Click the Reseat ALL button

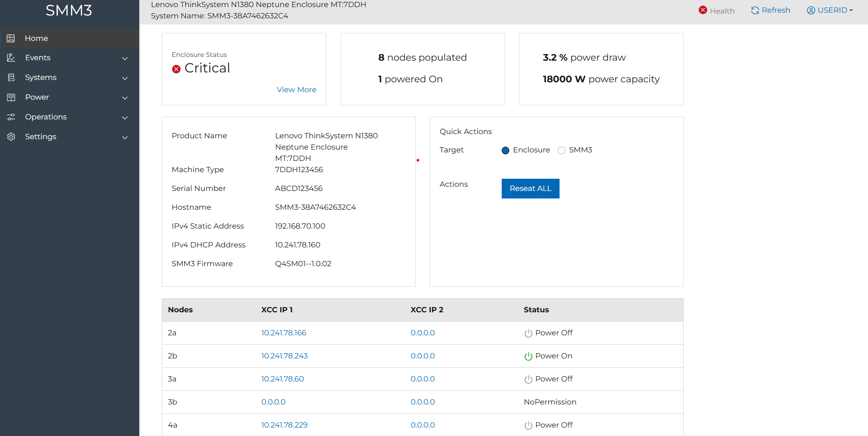530,188
